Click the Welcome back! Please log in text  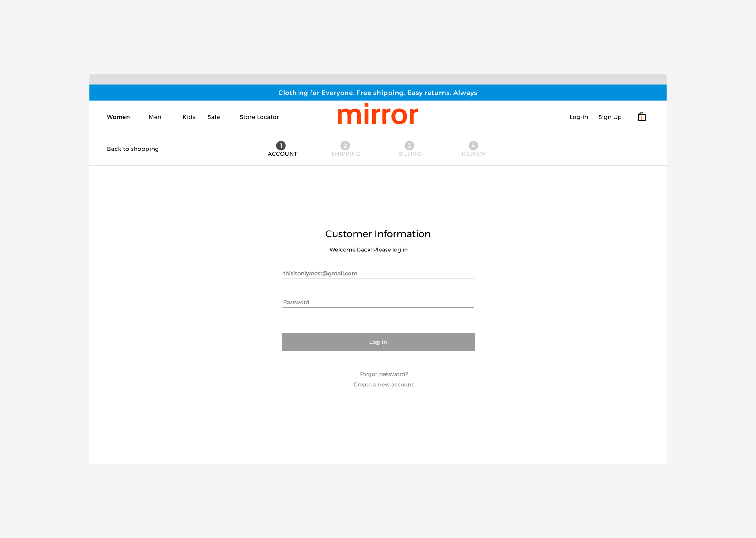[368, 250]
